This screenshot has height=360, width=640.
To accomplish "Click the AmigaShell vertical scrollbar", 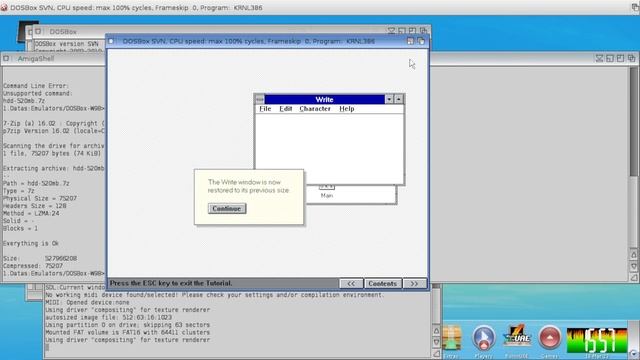I will (633, 157).
